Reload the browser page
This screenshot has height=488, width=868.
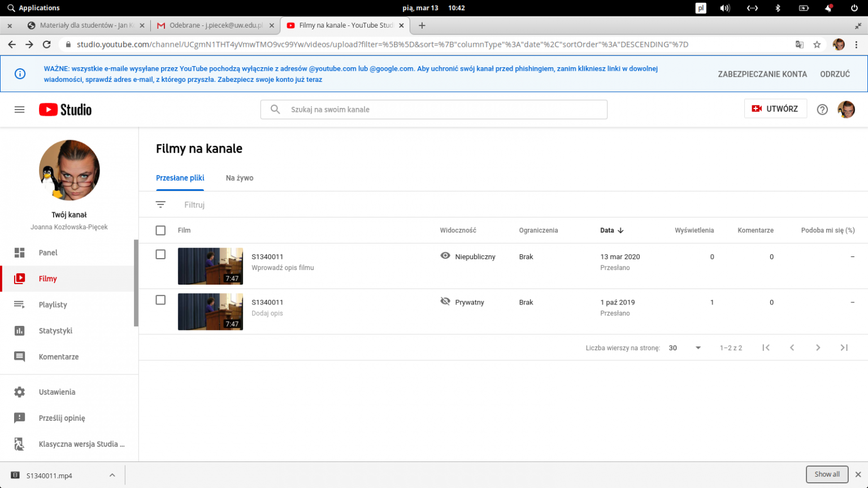click(47, 45)
